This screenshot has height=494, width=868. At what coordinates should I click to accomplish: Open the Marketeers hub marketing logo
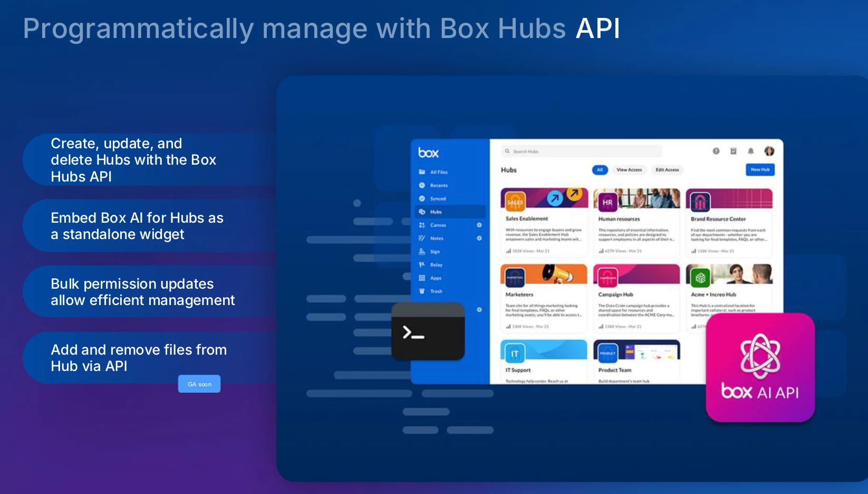point(515,277)
